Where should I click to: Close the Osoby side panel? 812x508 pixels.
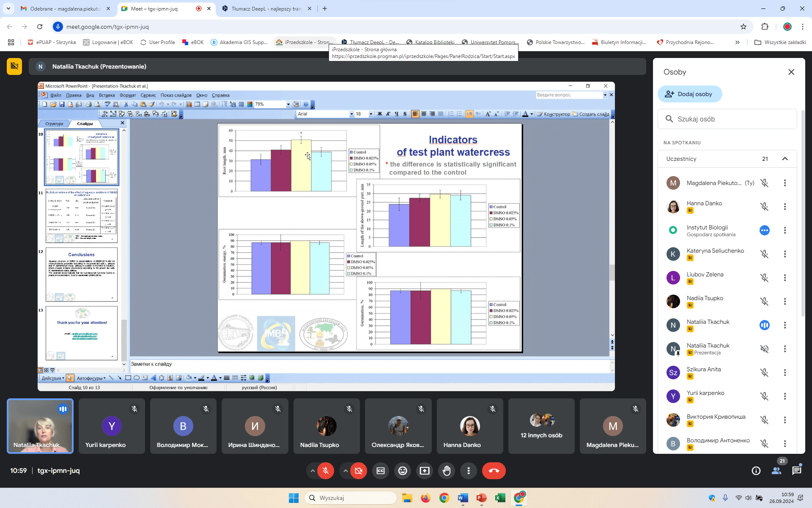pyautogui.click(x=791, y=72)
